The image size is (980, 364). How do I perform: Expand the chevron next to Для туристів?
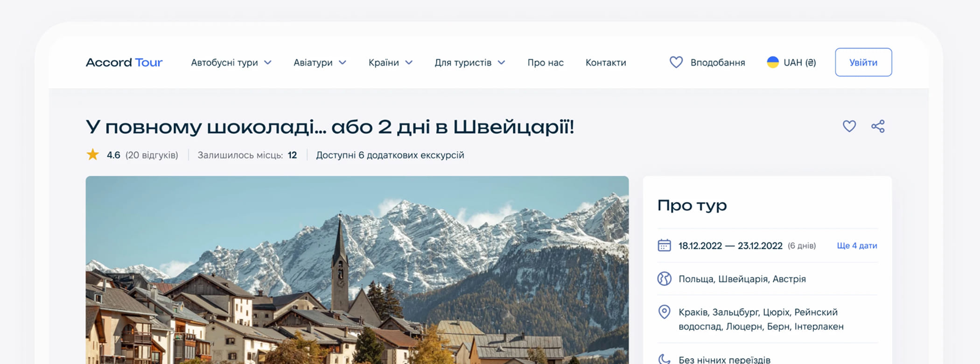pos(502,63)
